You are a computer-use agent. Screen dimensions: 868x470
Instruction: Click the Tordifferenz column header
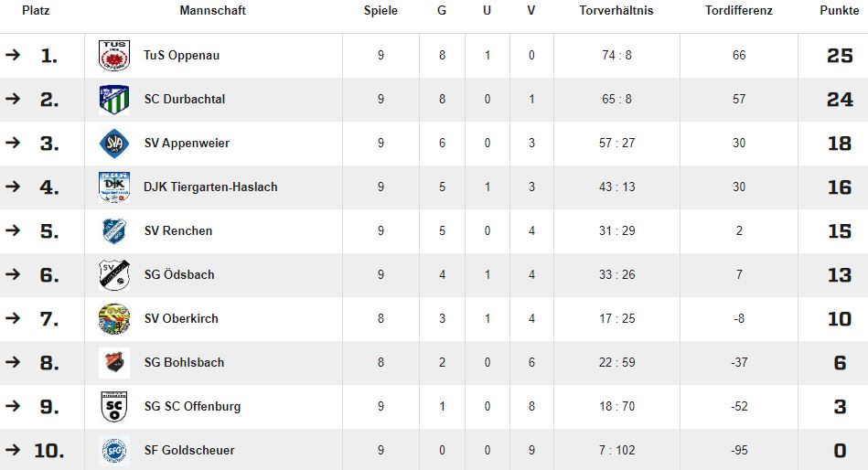[738, 10]
